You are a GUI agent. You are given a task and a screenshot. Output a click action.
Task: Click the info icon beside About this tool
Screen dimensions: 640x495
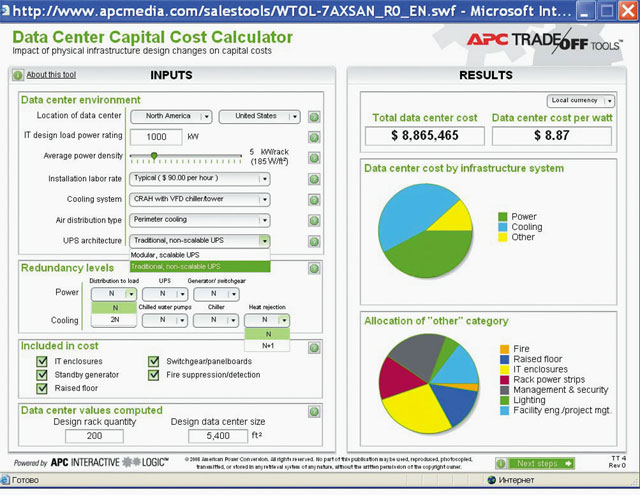pos(18,75)
